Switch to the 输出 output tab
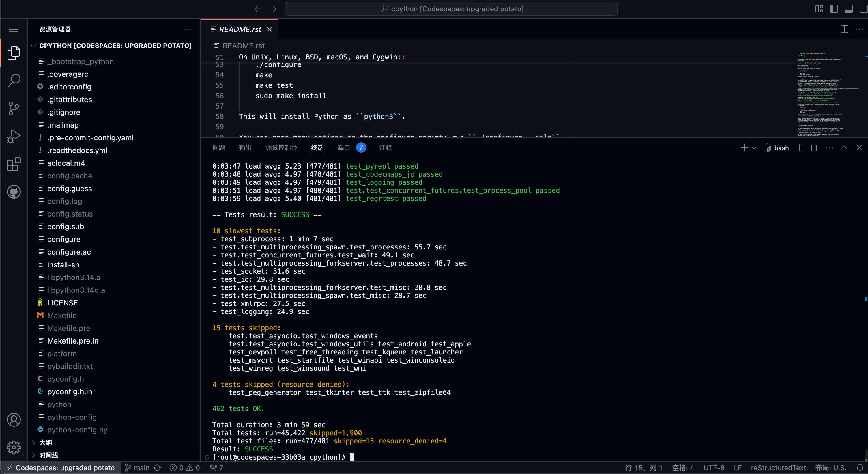 pos(245,148)
